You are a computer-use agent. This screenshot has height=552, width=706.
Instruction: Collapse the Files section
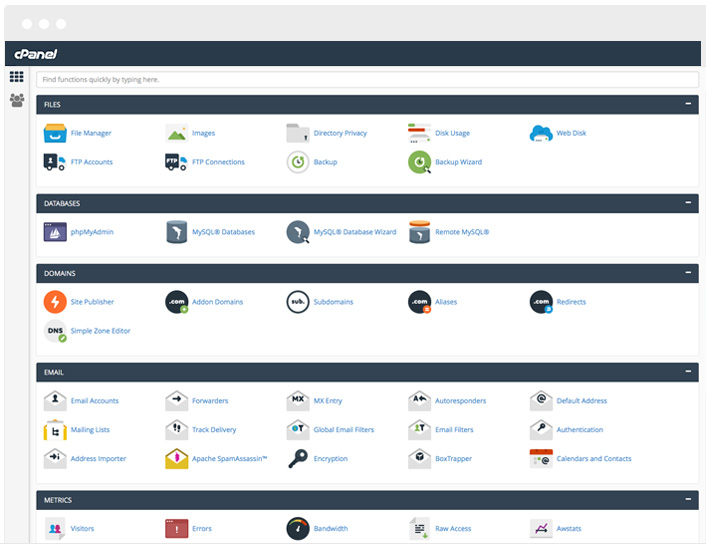tap(687, 104)
